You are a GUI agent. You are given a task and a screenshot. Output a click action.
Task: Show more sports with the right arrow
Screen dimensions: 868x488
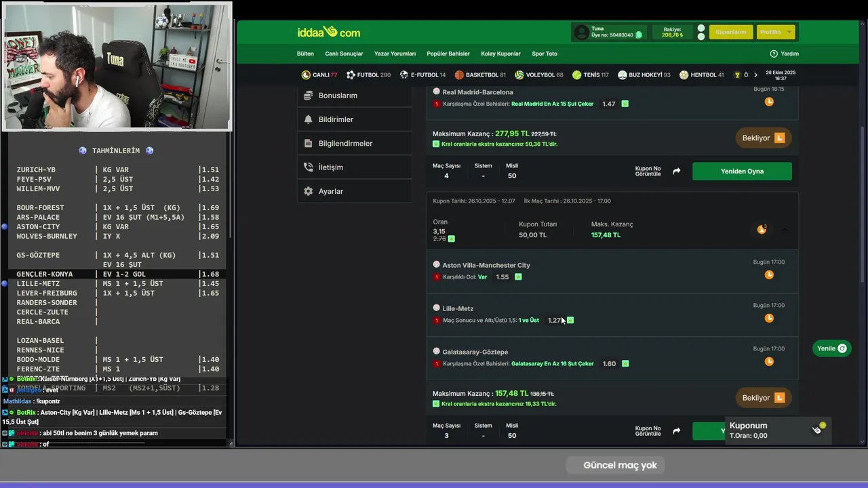coord(755,75)
